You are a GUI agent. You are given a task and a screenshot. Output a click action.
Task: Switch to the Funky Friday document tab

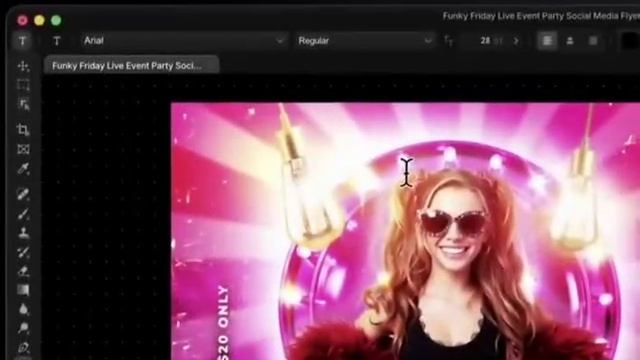(131, 65)
